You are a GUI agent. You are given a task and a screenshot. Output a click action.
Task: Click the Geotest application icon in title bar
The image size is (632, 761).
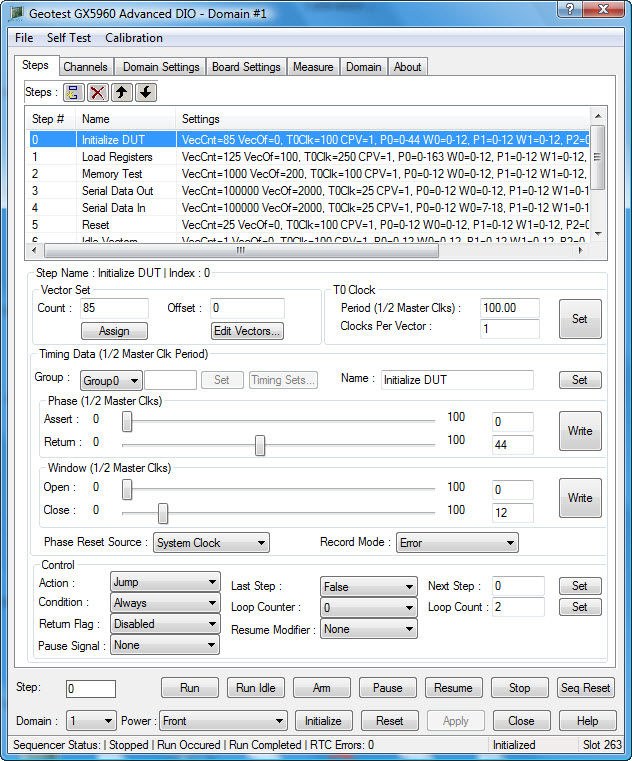(17, 14)
